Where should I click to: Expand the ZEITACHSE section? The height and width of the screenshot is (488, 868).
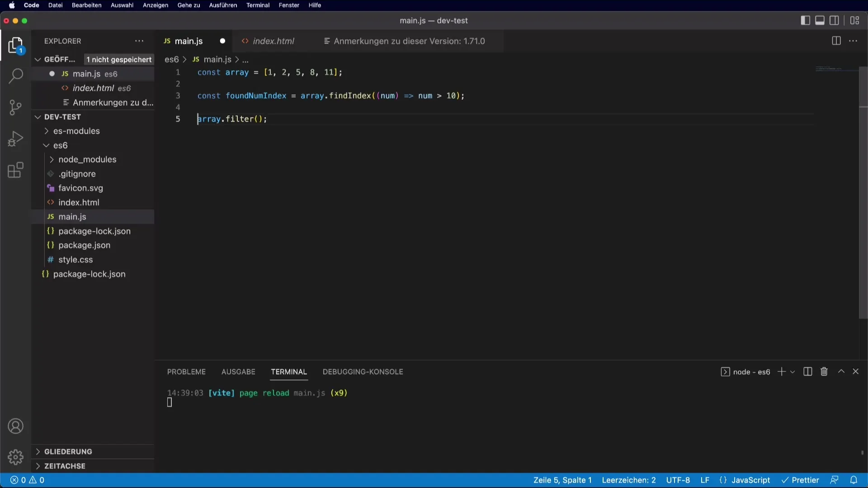[x=38, y=466]
